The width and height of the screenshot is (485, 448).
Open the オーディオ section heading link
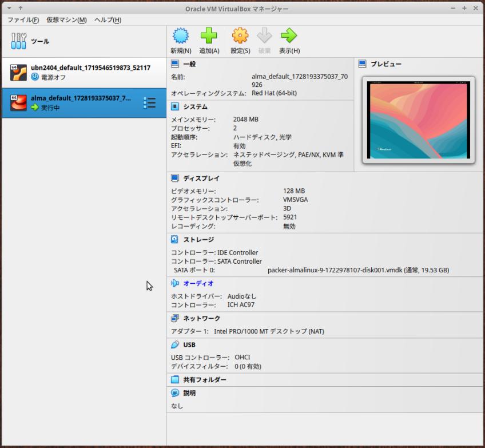coord(198,283)
